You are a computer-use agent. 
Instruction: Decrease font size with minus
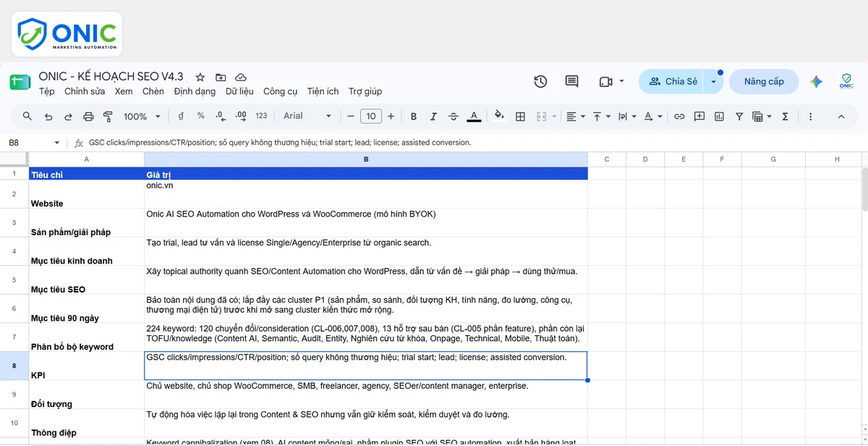click(351, 116)
